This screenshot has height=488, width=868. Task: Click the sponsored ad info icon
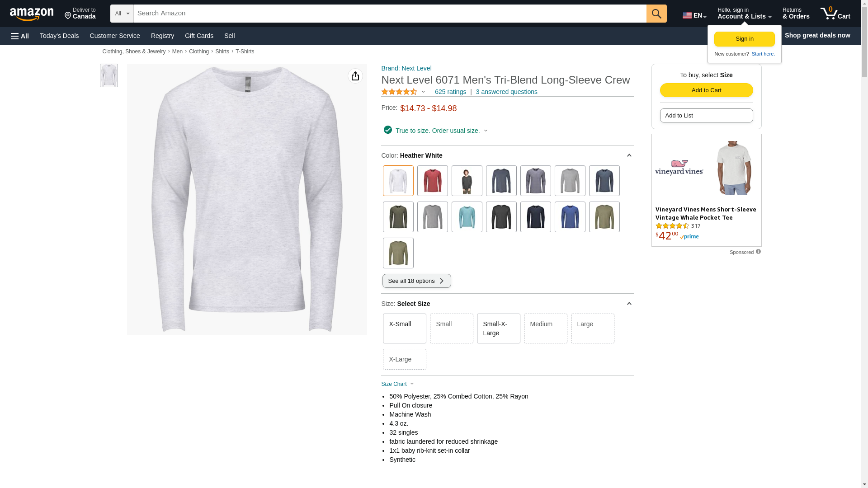tap(758, 252)
